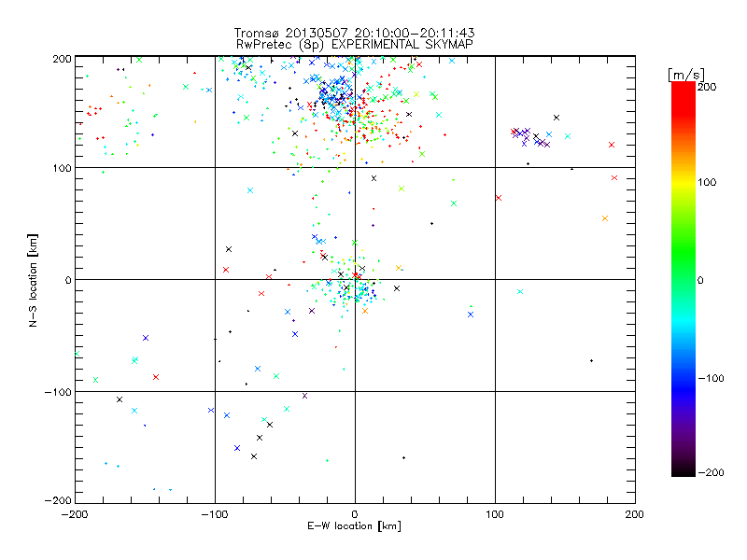
Task: Click the plot title 'Tromsø 20130507 20:10:00-20:11:43'
Action: click(354, 33)
